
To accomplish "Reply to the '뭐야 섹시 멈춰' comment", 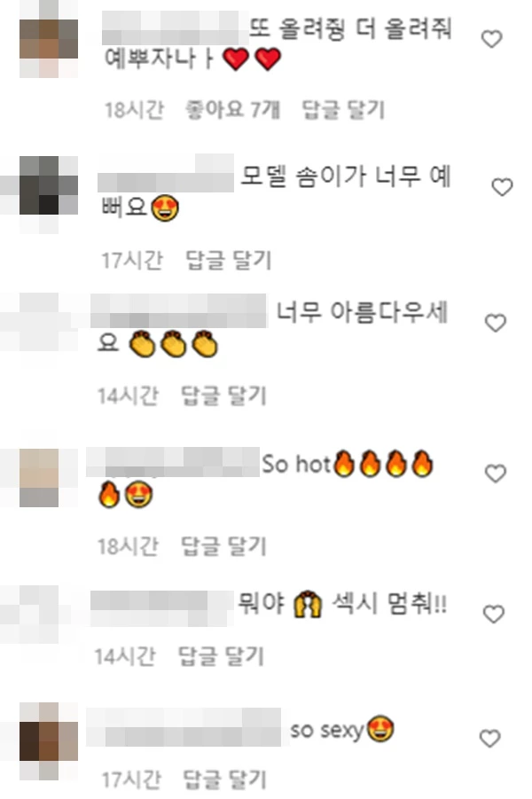I will 221,656.
